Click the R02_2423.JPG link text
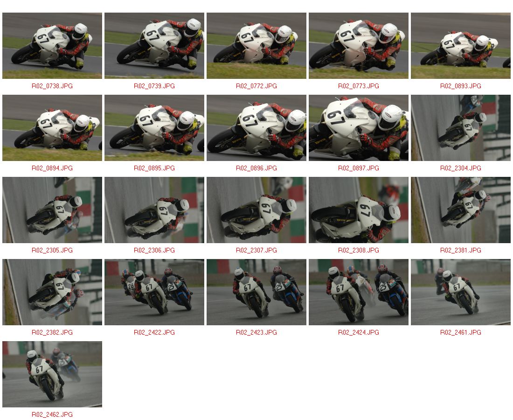 (256, 333)
